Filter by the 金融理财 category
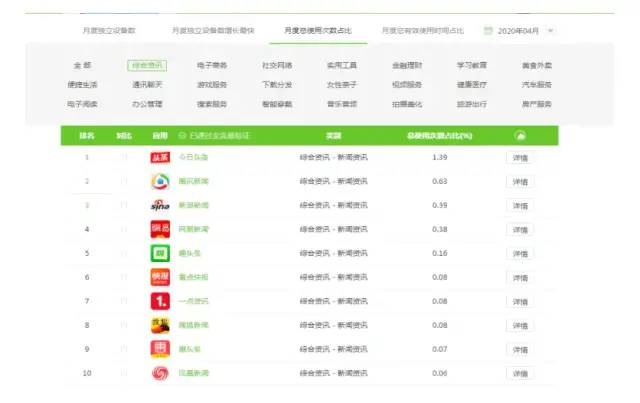The image size is (640, 403). pyautogui.click(x=407, y=65)
